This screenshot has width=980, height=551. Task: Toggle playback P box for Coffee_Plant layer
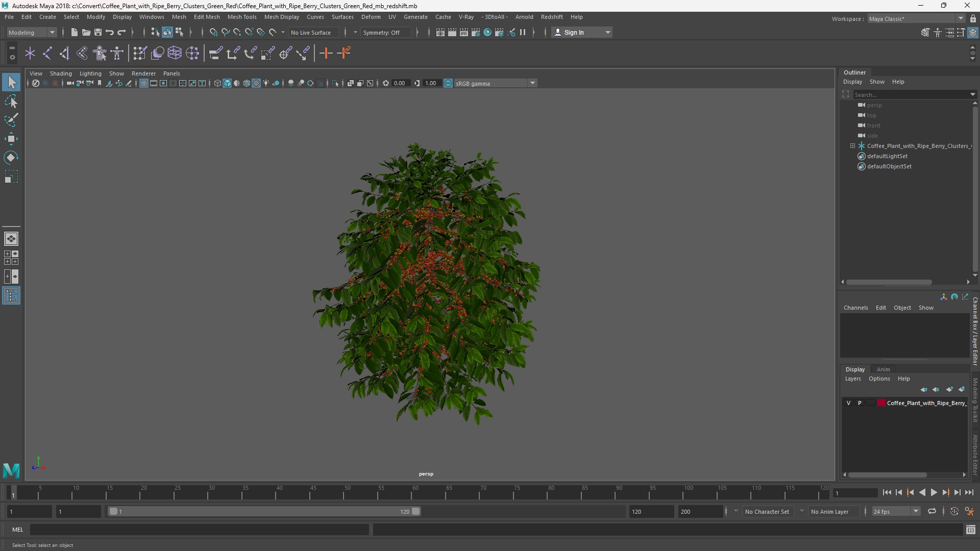(x=860, y=403)
